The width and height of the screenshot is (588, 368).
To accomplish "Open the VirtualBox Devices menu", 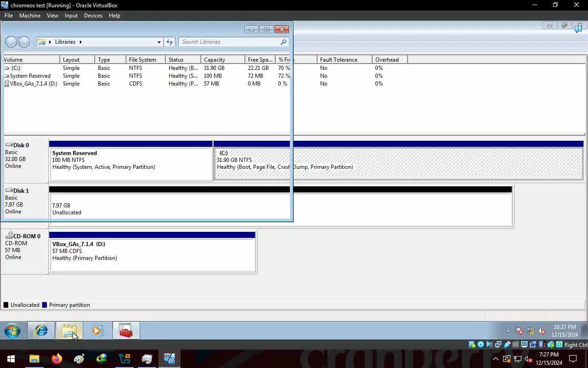I will click(x=93, y=15).
